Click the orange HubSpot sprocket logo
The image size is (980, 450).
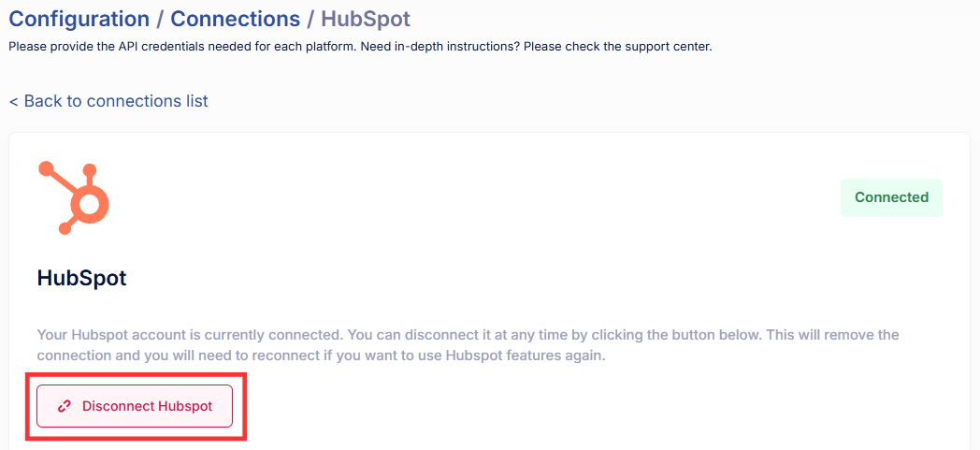tap(74, 196)
